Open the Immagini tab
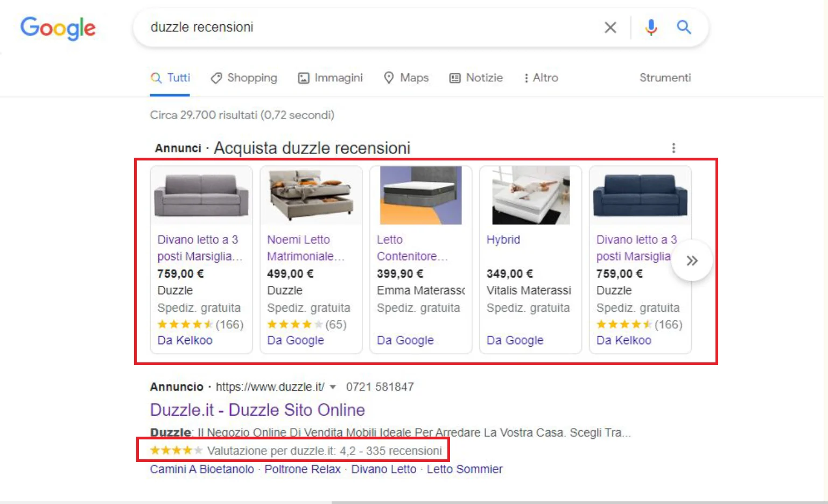 pos(331,78)
